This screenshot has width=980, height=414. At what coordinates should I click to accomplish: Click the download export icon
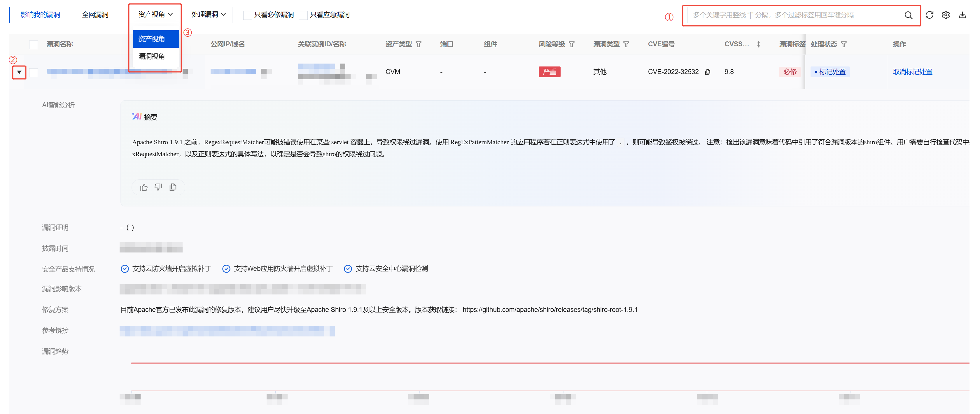pos(962,15)
